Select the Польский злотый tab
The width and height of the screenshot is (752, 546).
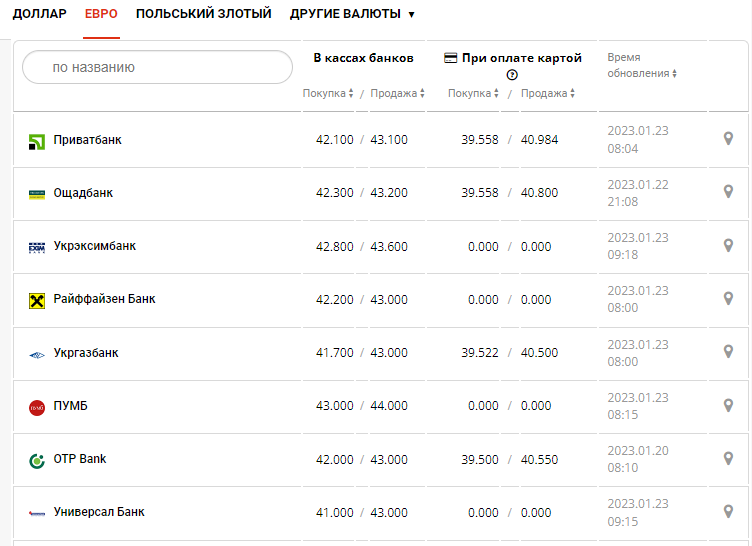pos(203,14)
